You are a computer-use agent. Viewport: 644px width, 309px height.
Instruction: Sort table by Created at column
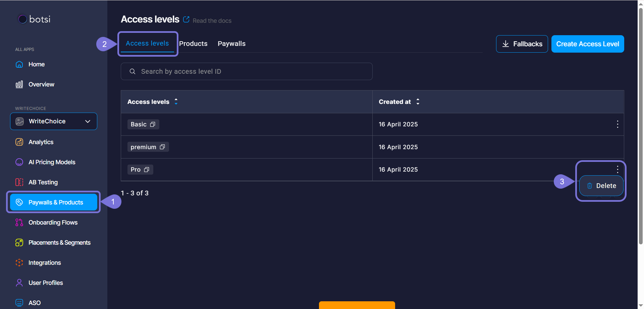coord(418,102)
